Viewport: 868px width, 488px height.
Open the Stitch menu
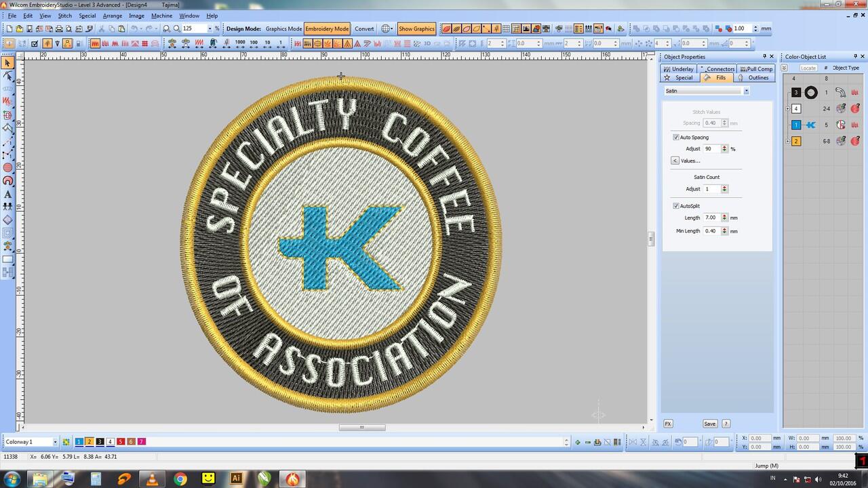pos(64,16)
